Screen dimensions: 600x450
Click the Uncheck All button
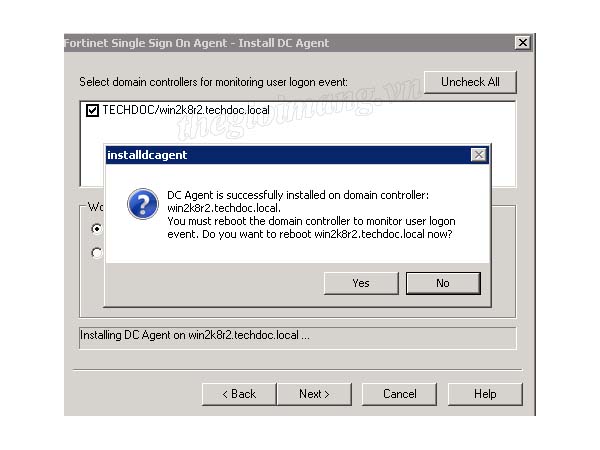tap(470, 82)
